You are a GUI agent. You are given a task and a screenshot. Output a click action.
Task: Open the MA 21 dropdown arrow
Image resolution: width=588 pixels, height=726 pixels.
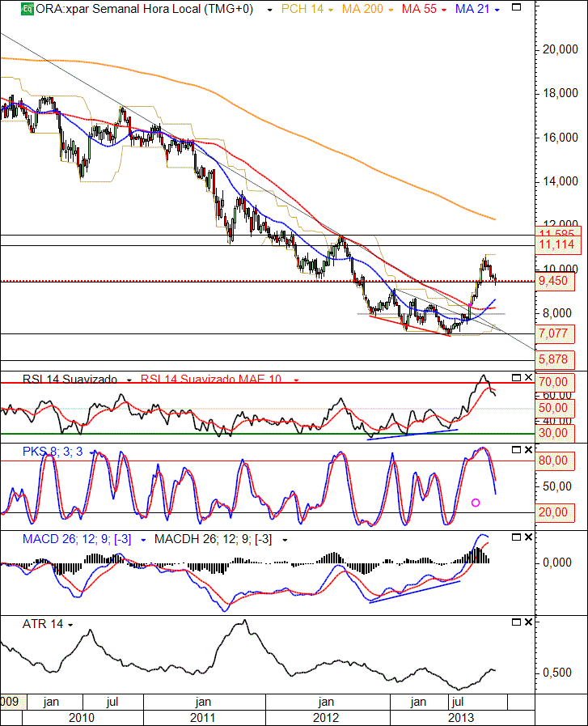(x=497, y=11)
